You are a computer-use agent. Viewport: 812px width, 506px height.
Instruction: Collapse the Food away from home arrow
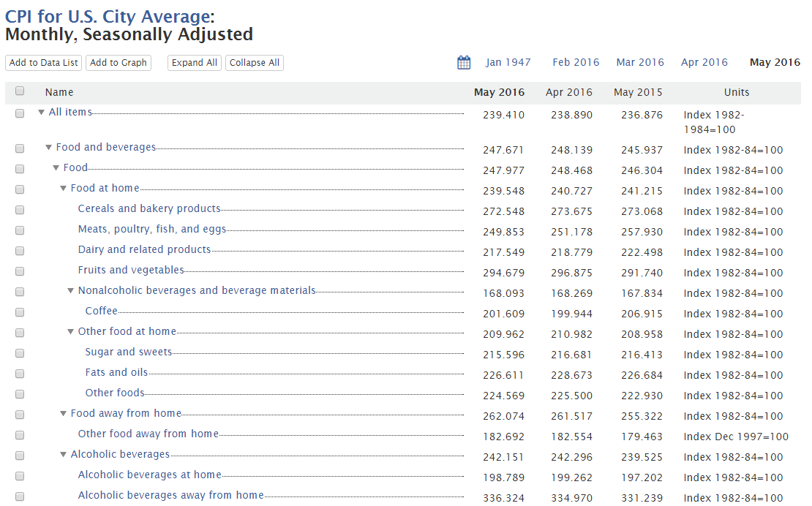[x=64, y=414]
